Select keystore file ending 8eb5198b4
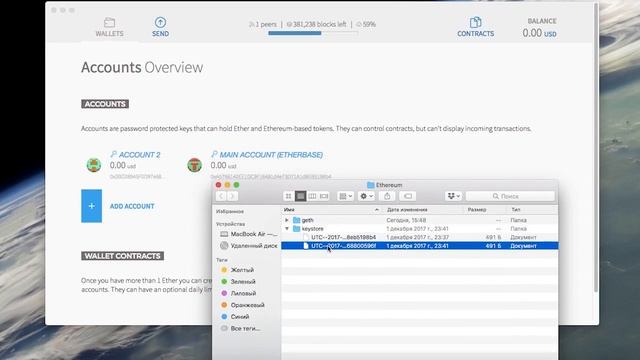 [x=420, y=237]
